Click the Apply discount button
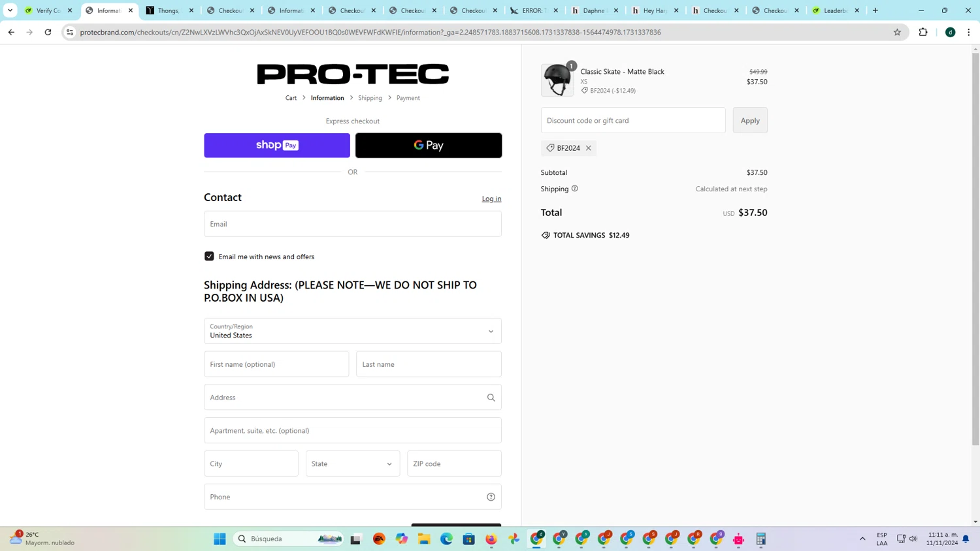Screen dimensions: 980x551 750,120
